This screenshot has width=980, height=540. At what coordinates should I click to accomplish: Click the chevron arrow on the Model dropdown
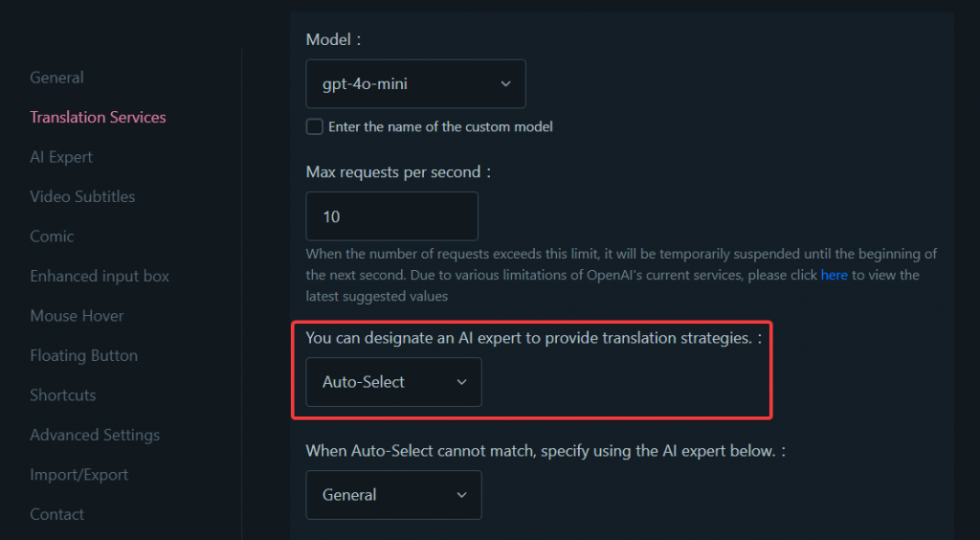click(505, 84)
